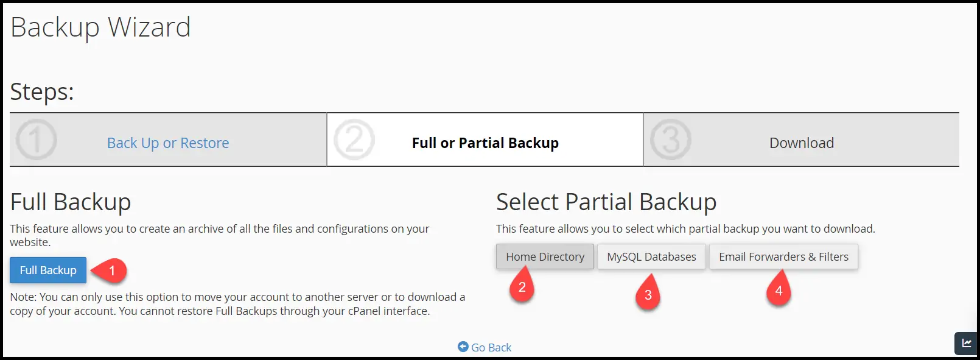Viewport: 980px width, 360px height.
Task: Choose the Home Directory partial backup
Action: [545, 257]
